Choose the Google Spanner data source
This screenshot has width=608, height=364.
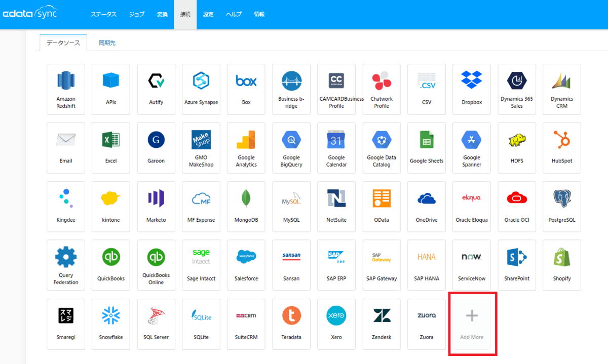click(472, 148)
